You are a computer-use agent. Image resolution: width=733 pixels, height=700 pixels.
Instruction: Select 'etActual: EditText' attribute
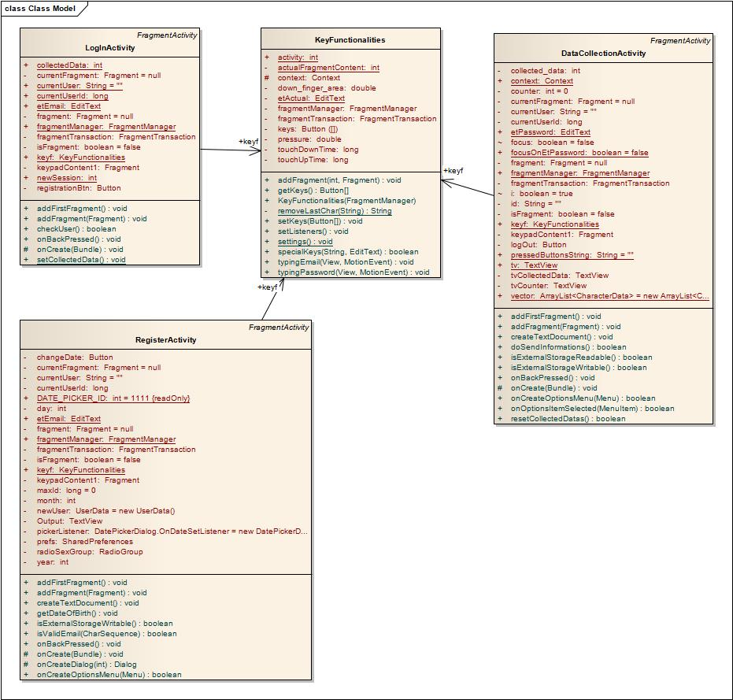pyautogui.click(x=311, y=98)
